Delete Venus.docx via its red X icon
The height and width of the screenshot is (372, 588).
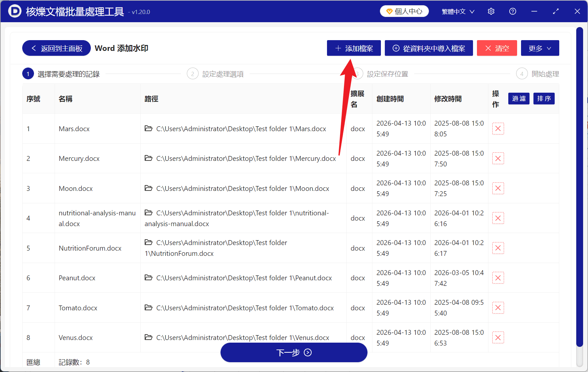498,337
